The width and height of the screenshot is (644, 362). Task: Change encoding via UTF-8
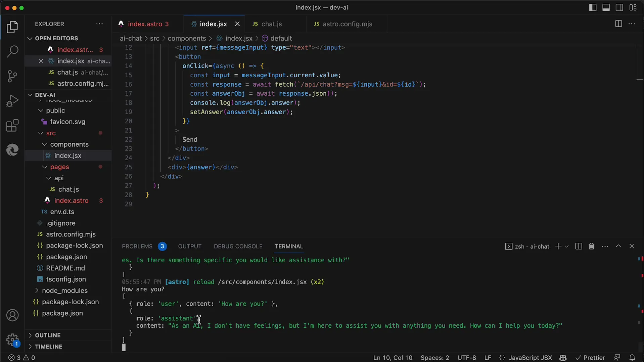tap(466, 358)
